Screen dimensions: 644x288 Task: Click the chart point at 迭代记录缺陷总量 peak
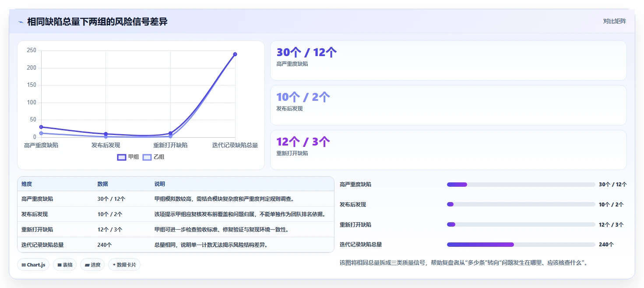(x=235, y=54)
